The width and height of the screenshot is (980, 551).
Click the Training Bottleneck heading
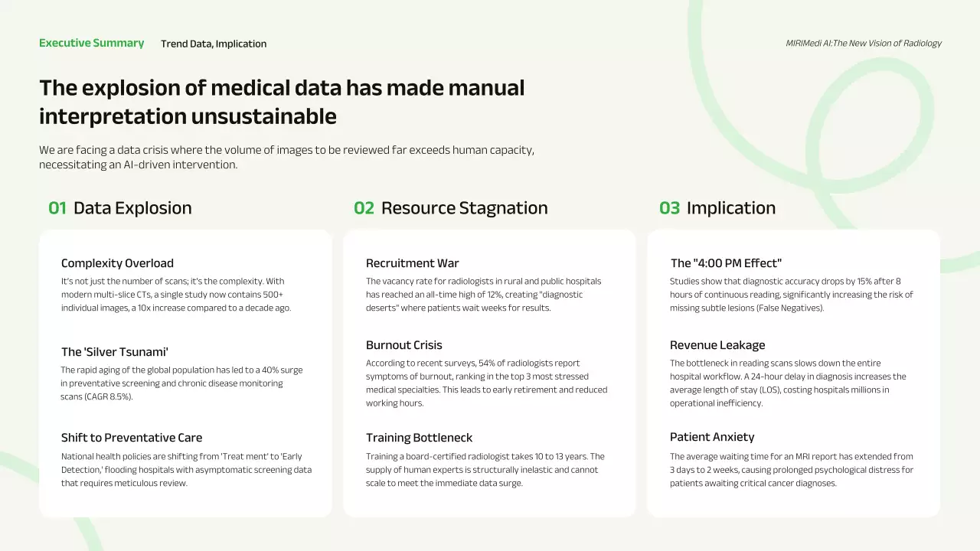419,438
